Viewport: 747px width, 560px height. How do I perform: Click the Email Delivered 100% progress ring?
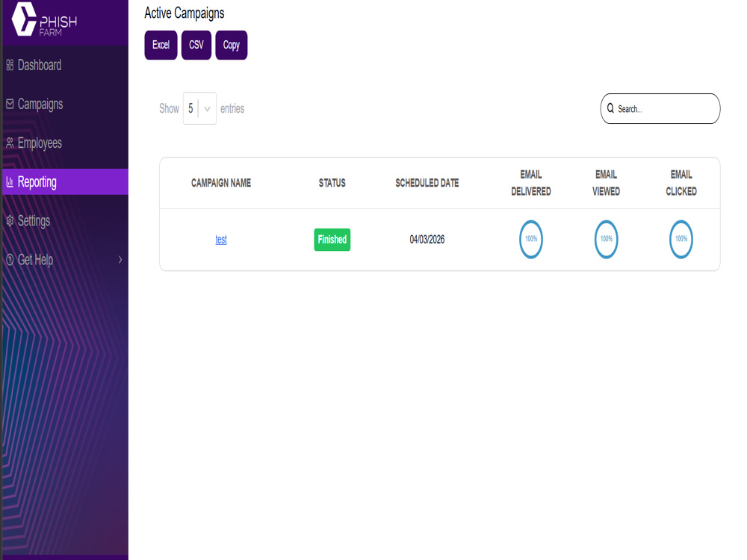click(530, 239)
